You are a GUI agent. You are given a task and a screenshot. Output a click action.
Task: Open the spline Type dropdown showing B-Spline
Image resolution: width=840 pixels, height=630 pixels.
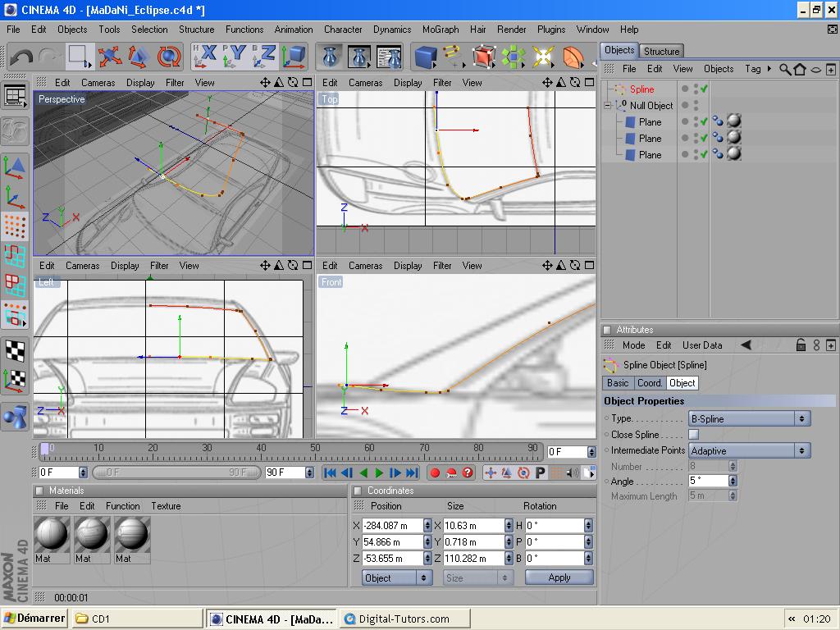coord(750,418)
